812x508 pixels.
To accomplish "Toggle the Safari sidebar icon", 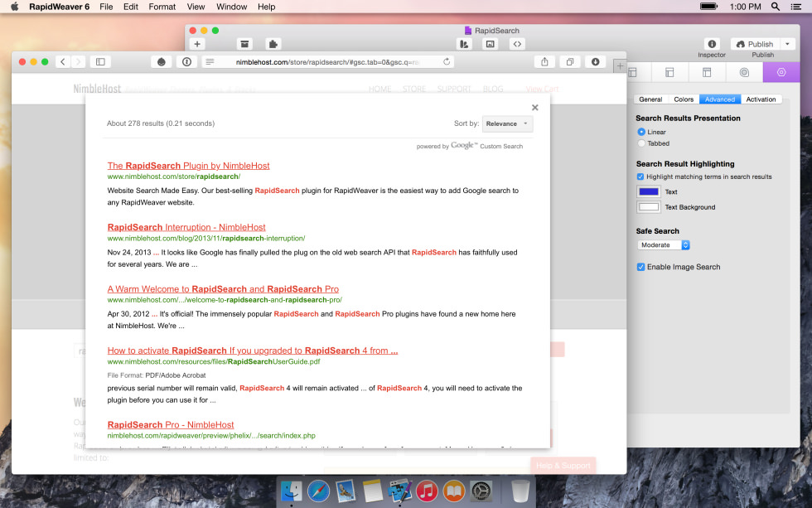I will (x=100, y=61).
